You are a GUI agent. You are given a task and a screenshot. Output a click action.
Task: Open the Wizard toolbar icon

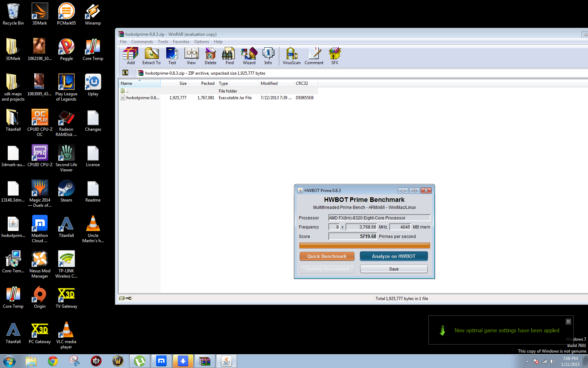[249, 56]
